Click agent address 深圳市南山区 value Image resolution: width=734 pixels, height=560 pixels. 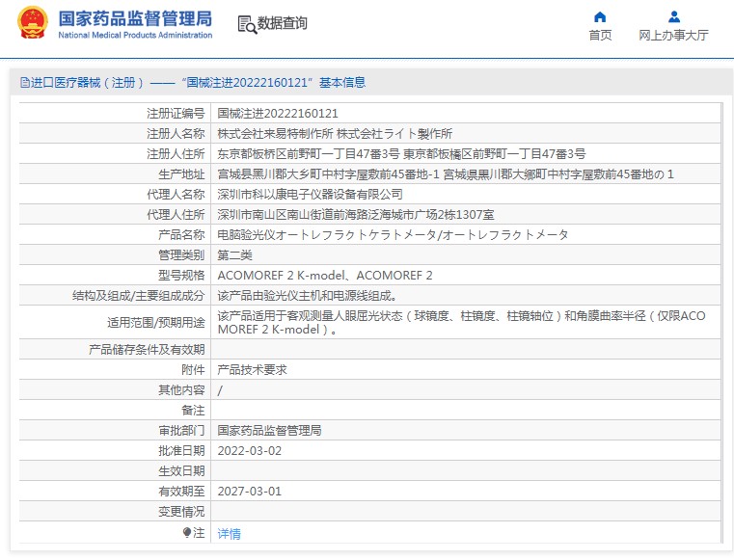(356, 215)
